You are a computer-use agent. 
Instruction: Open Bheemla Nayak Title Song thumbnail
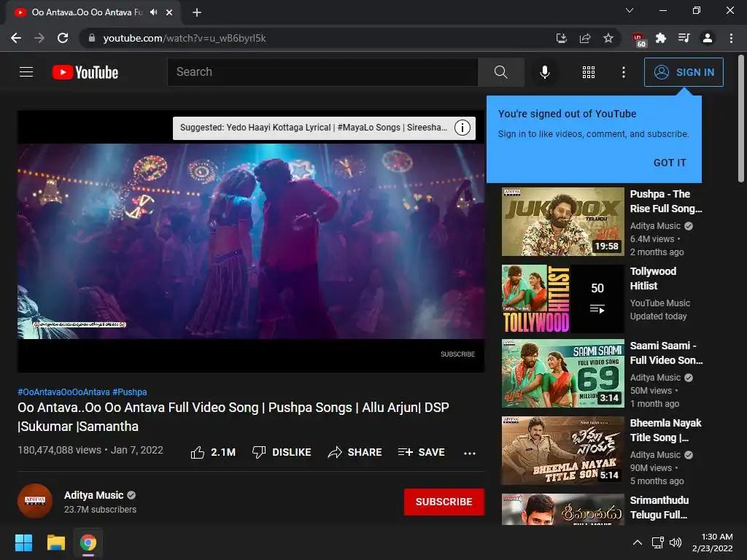click(562, 451)
